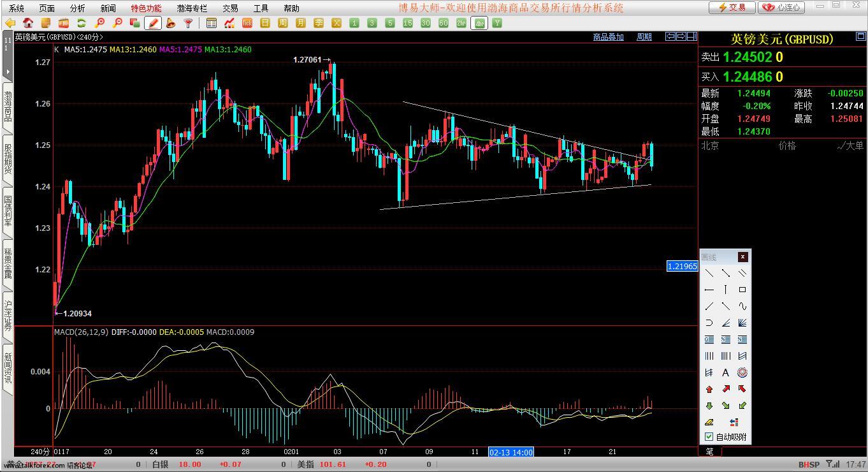Screen dimensions: 868x472
Task: Select the arc drawing tool
Action: point(709,323)
